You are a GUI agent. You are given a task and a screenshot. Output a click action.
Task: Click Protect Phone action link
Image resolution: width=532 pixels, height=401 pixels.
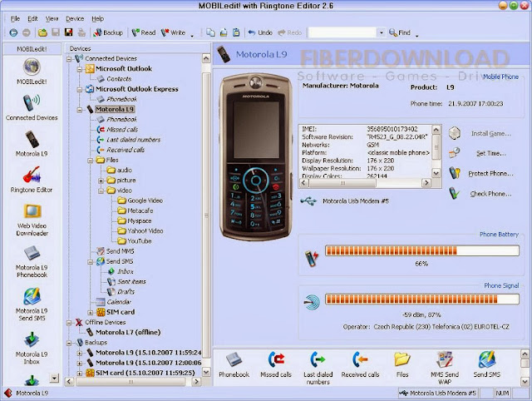coord(490,174)
